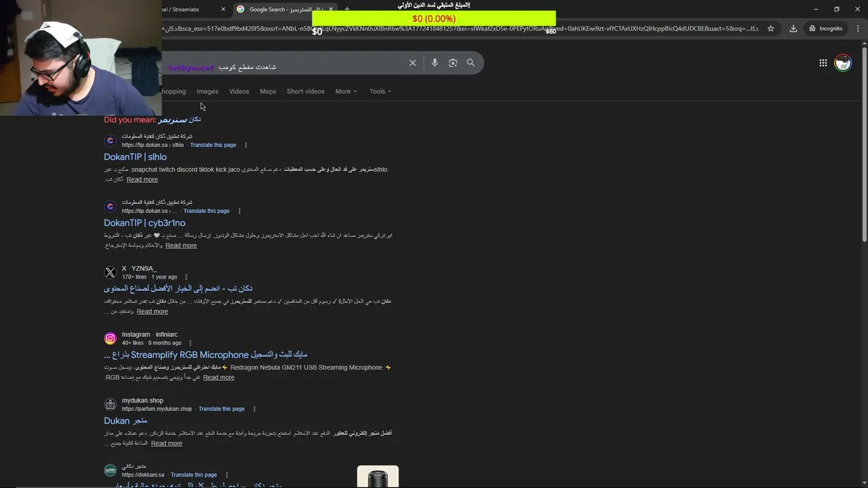Switch to the Streamlabs tab

(x=190, y=9)
